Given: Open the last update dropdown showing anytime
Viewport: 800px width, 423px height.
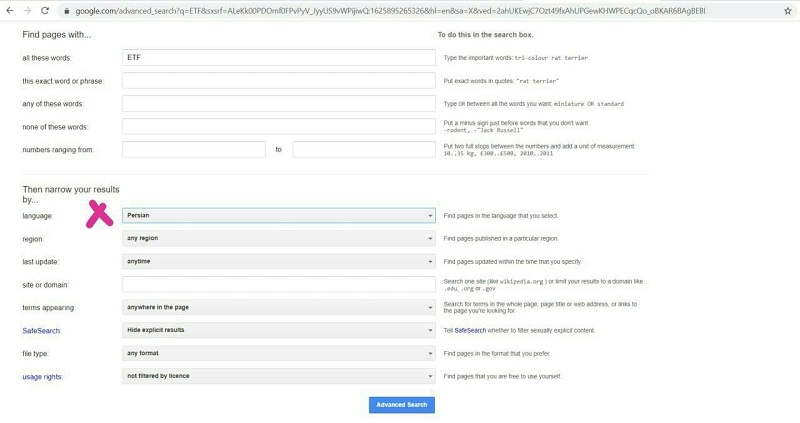Looking at the screenshot, I should (x=279, y=261).
